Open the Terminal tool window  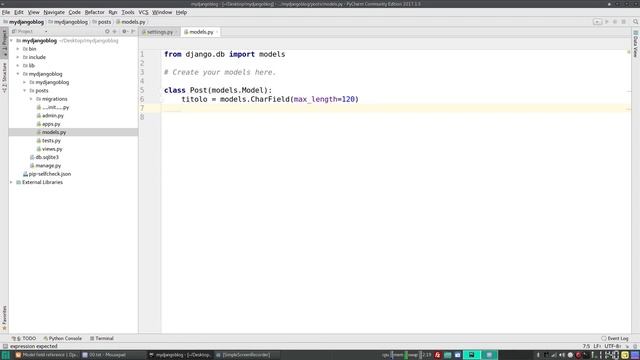[102, 338]
